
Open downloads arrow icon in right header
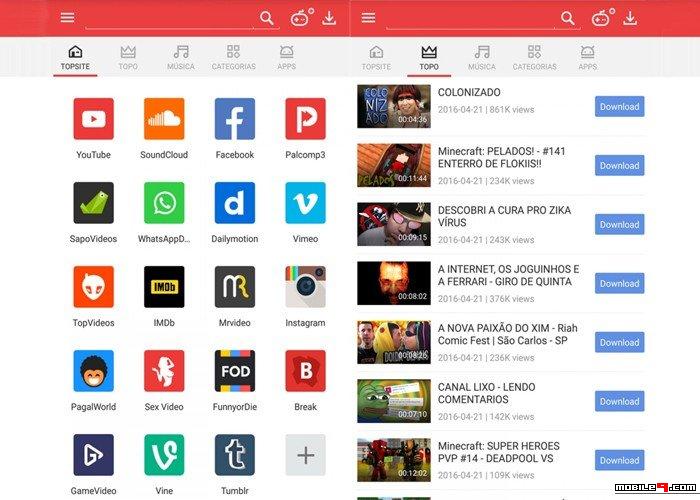coord(630,18)
